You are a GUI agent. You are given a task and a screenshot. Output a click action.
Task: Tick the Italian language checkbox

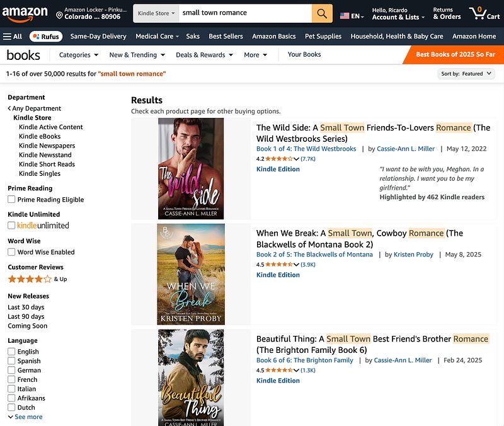[x=11, y=389]
